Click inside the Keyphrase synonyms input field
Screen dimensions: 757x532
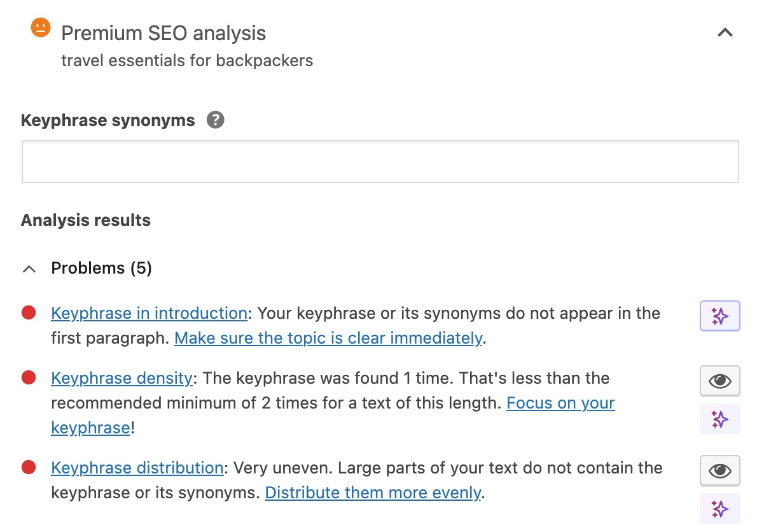379,162
